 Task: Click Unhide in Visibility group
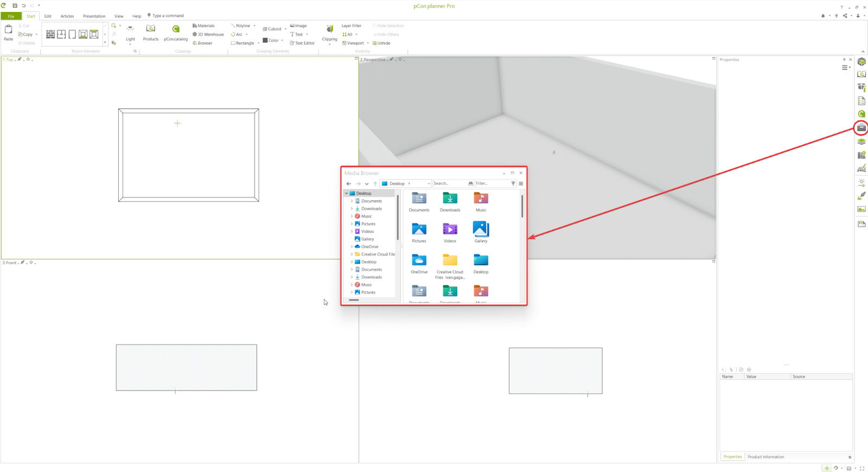(x=381, y=43)
